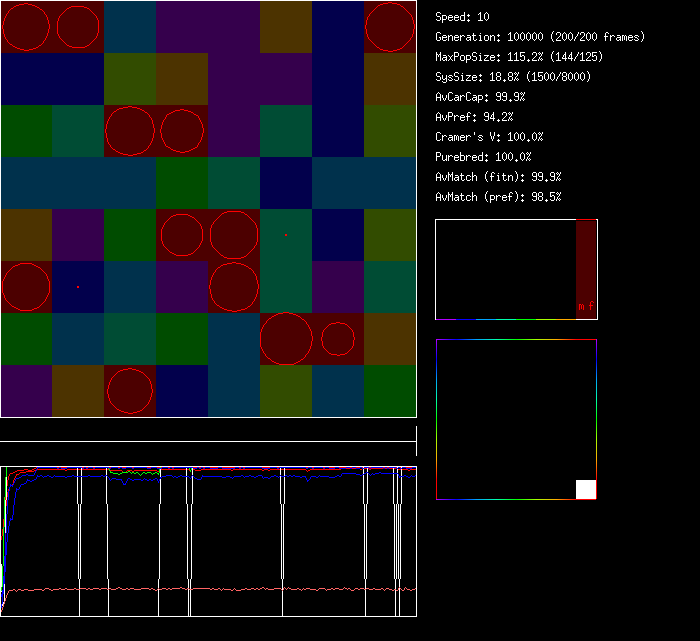700x641 pixels.
Task: Click the 'AvMatch (pref)' statistic
Action: point(498,197)
